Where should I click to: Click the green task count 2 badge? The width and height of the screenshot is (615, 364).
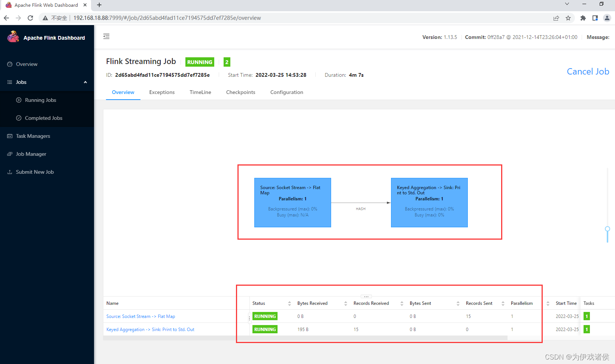click(227, 62)
